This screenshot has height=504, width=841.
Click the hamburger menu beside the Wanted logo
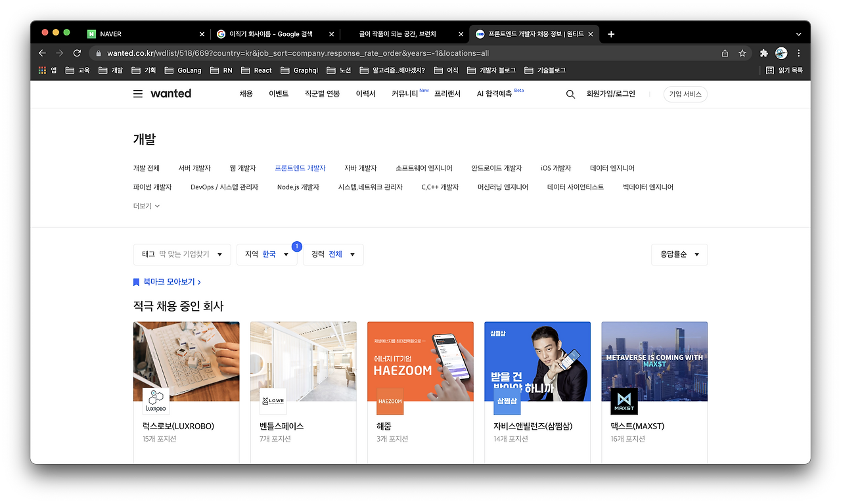(137, 94)
